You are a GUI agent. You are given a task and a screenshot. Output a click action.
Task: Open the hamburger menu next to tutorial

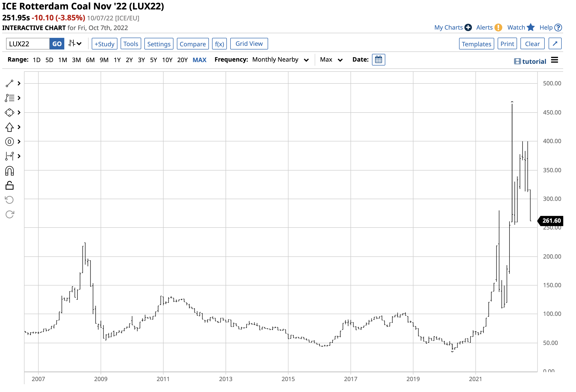coord(555,60)
